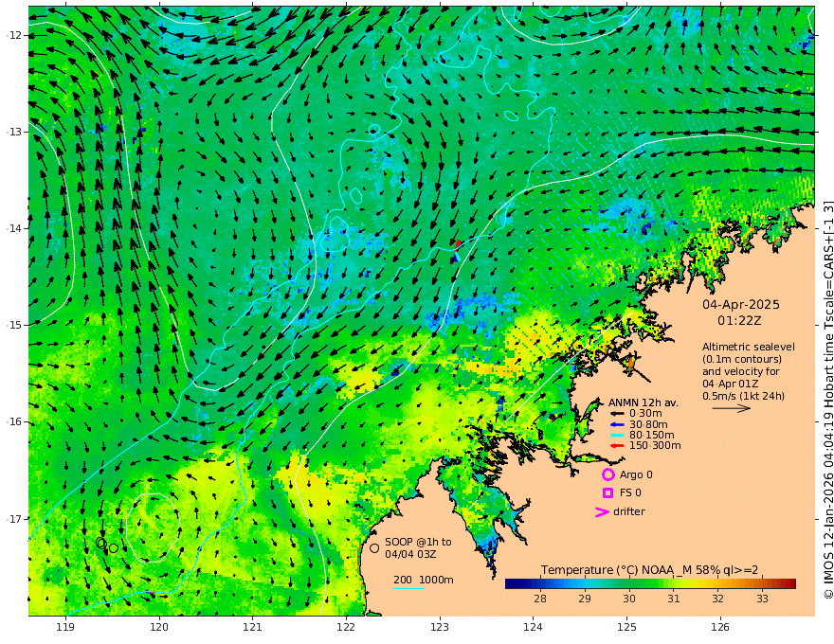Click the colorbar tick label 30
This screenshot has height=644, width=834.
[629, 599]
